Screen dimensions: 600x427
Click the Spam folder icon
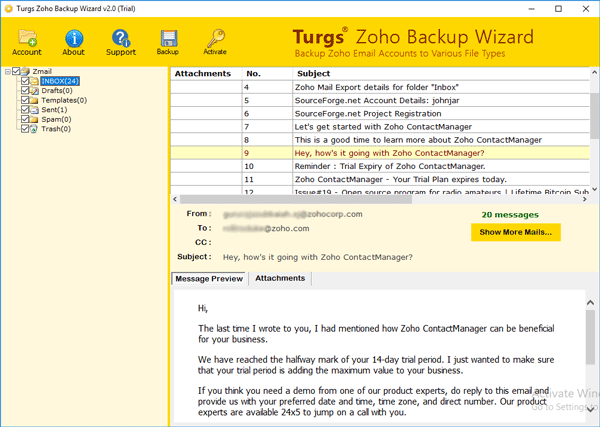click(x=34, y=119)
